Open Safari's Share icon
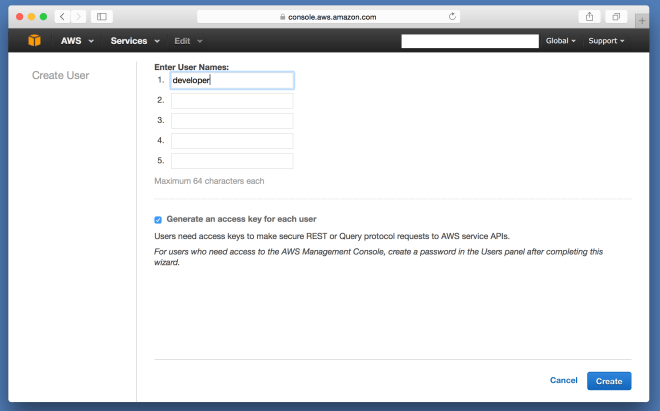This screenshot has width=660, height=411. (589, 17)
